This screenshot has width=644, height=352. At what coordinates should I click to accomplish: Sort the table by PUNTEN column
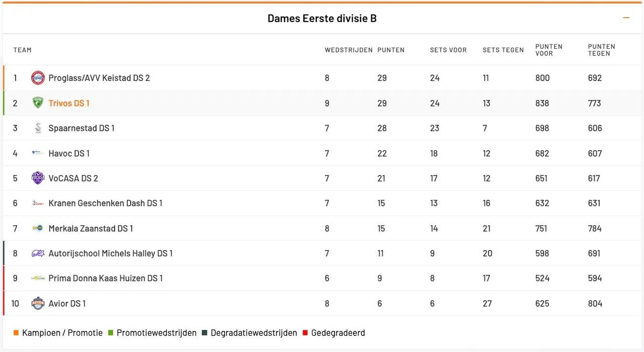(x=391, y=50)
